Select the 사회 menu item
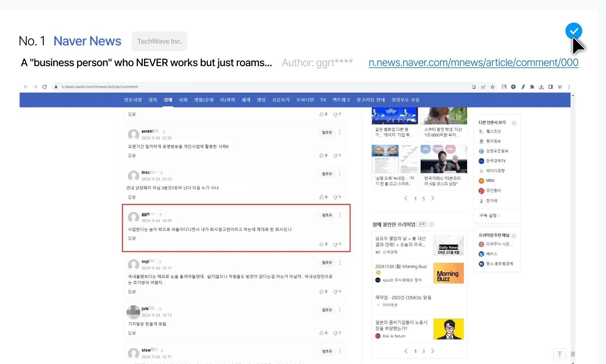 click(183, 100)
